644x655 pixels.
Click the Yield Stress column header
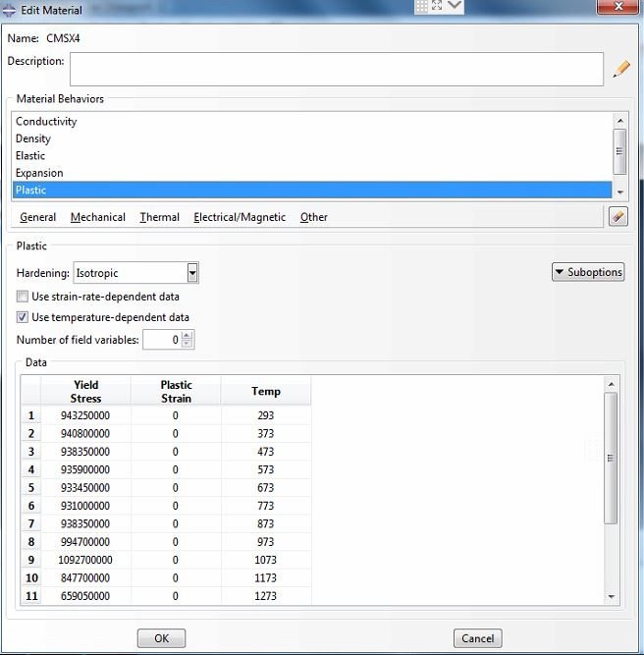coord(85,391)
